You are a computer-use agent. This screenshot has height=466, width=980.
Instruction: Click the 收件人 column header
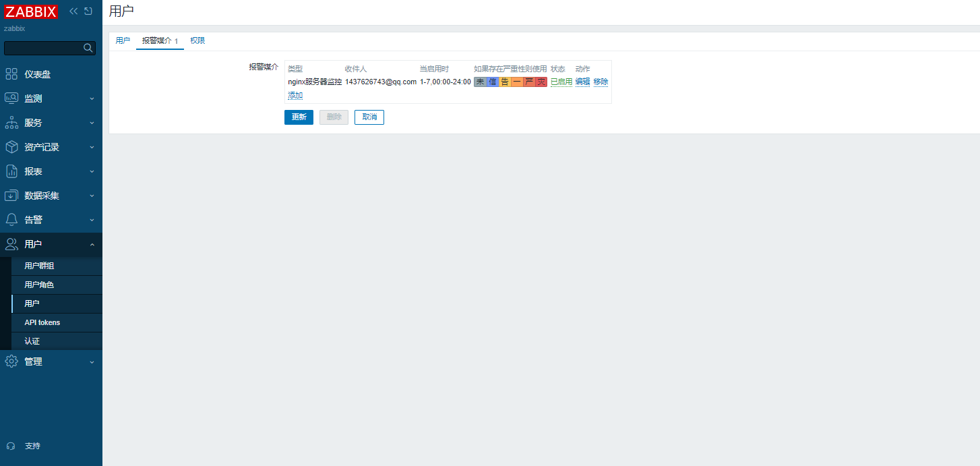(356, 69)
